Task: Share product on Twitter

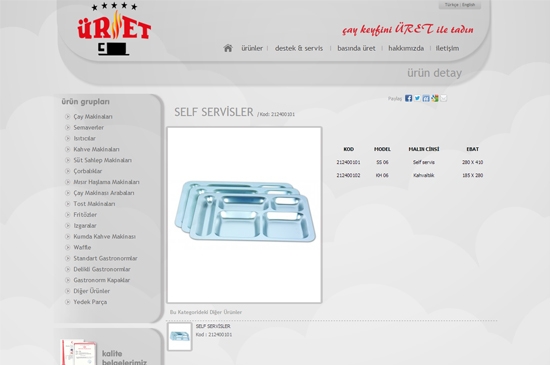Action: [417, 98]
